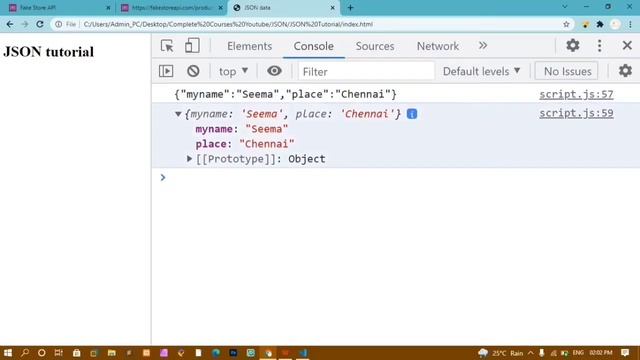
Task: Expand the [[Prototype]] entry
Action: tap(189, 158)
